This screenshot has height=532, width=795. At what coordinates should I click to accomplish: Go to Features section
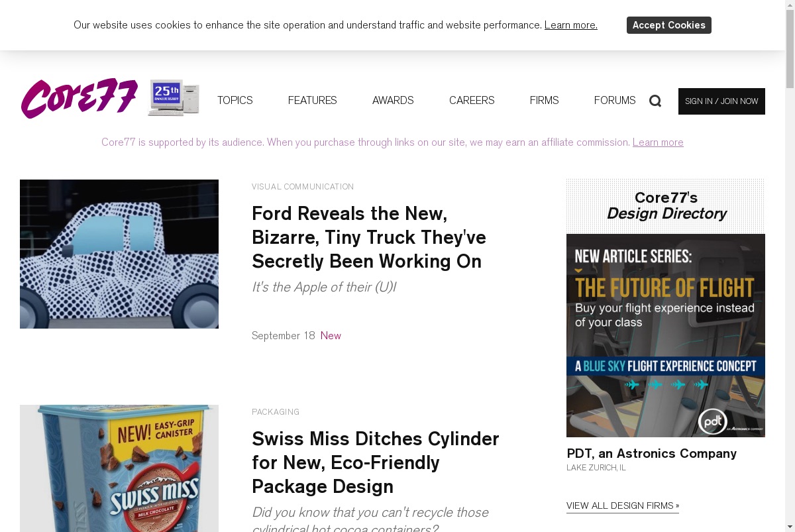[x=312, y=100]
